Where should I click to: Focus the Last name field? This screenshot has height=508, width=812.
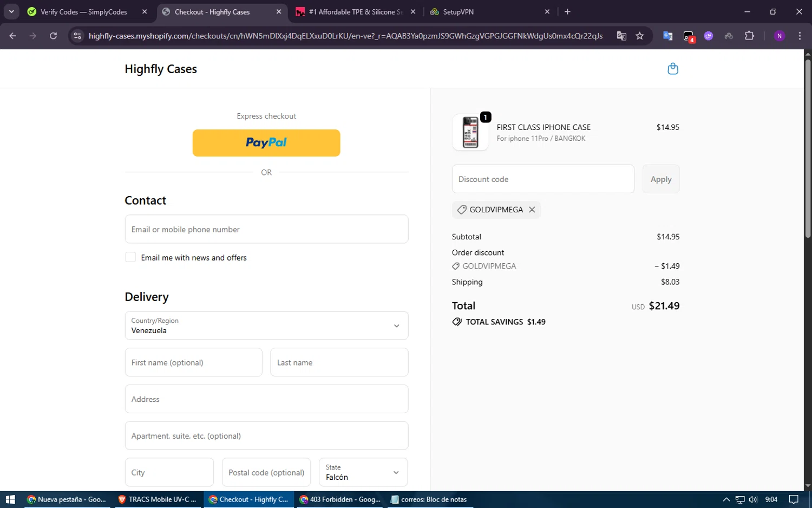[x=339, y=362]
